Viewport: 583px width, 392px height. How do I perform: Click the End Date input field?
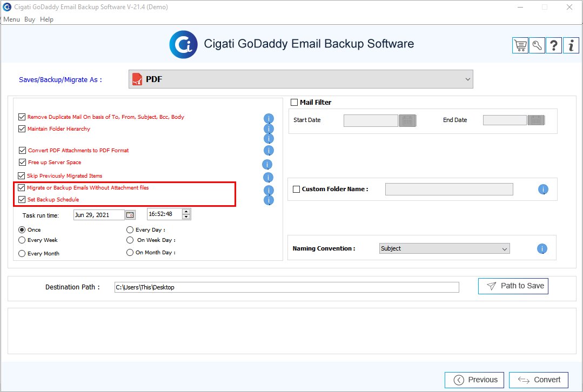coord(505,120)
